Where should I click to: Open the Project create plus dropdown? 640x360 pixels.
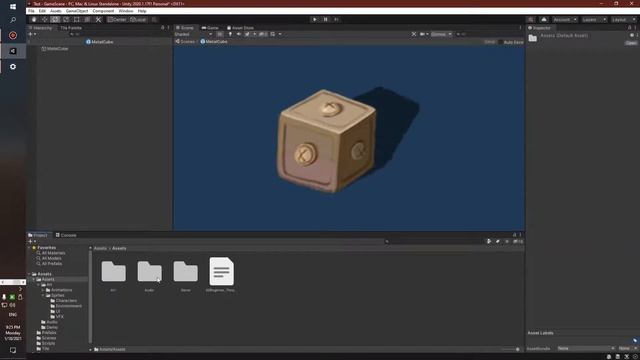(x=32, y=242)
